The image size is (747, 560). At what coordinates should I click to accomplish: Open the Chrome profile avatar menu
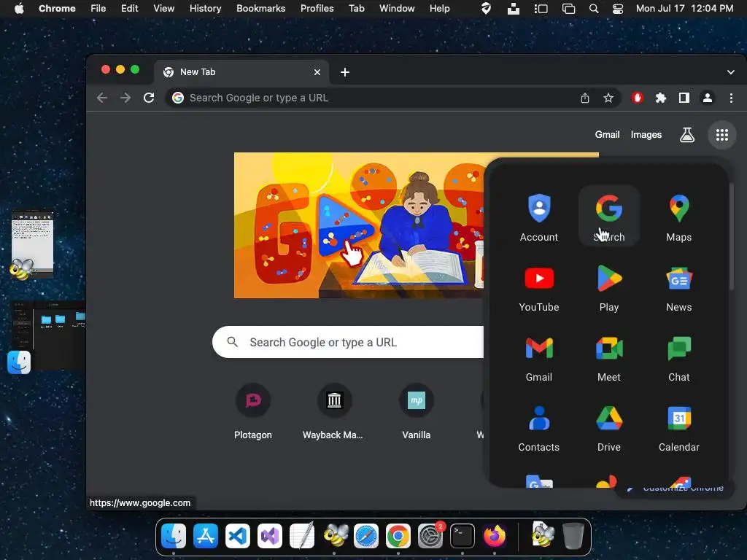pyautogui.click(x=708, y=98)
